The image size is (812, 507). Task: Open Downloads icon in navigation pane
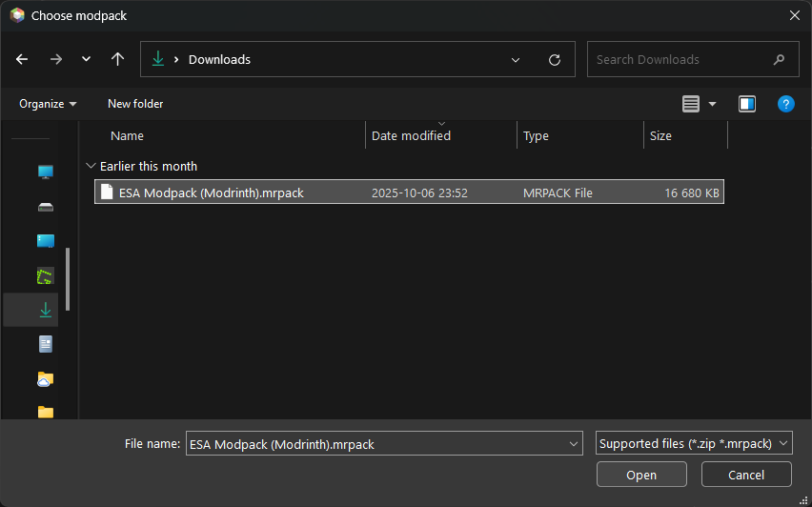click(45, 310)
